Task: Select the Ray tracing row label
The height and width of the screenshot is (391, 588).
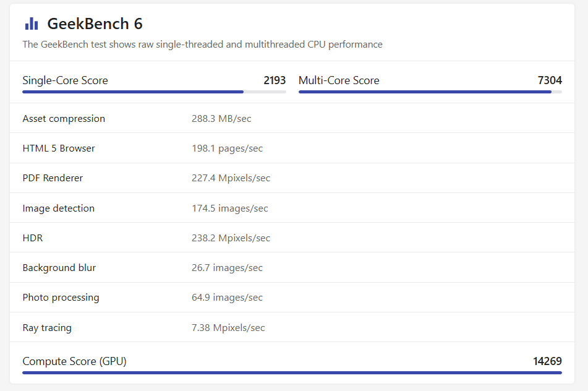Action: [x=47, y=328]
